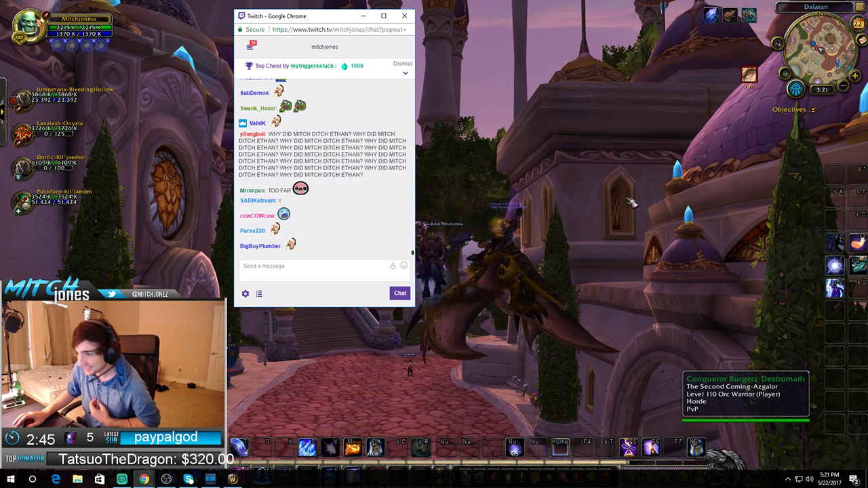Open Twitch chat settings gear
868x488 pixels.
click(245, 293)
